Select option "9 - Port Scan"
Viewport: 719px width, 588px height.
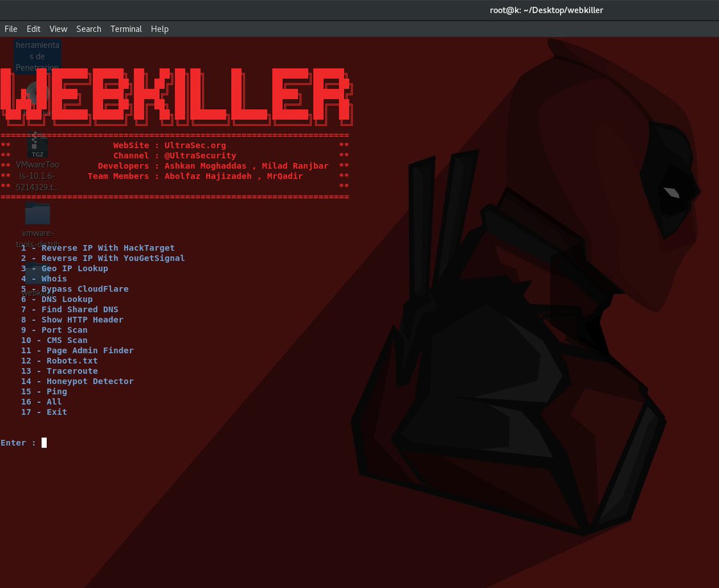[x=54, y=330]
